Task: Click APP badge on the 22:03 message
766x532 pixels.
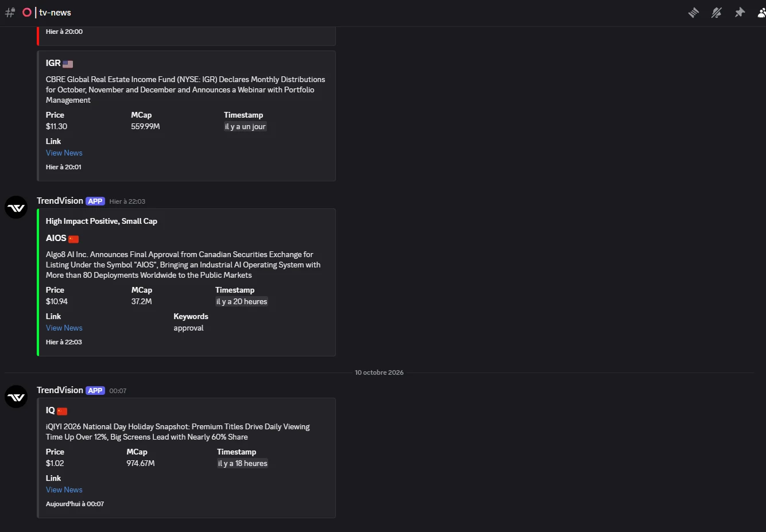Action: coord(95,201)
